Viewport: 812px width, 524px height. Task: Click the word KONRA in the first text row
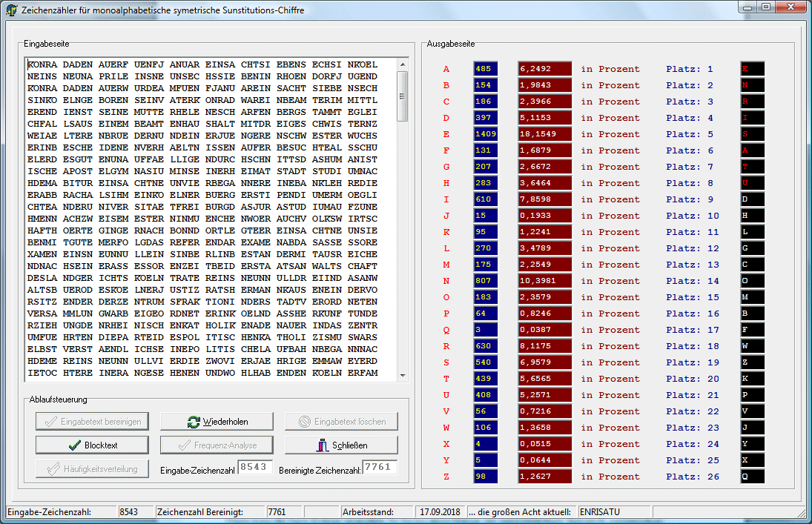coord(42,64)
